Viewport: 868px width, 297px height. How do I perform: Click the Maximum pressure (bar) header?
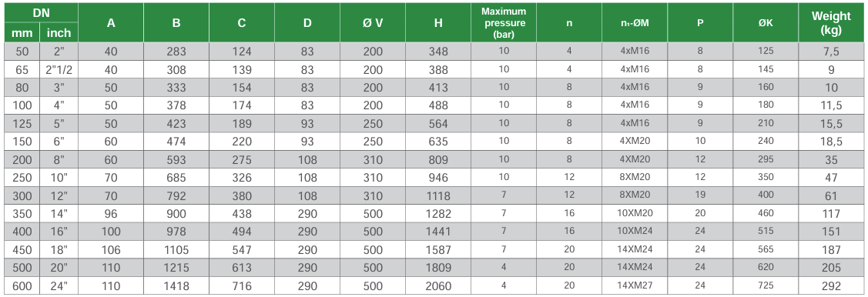[x=503, y=22]
